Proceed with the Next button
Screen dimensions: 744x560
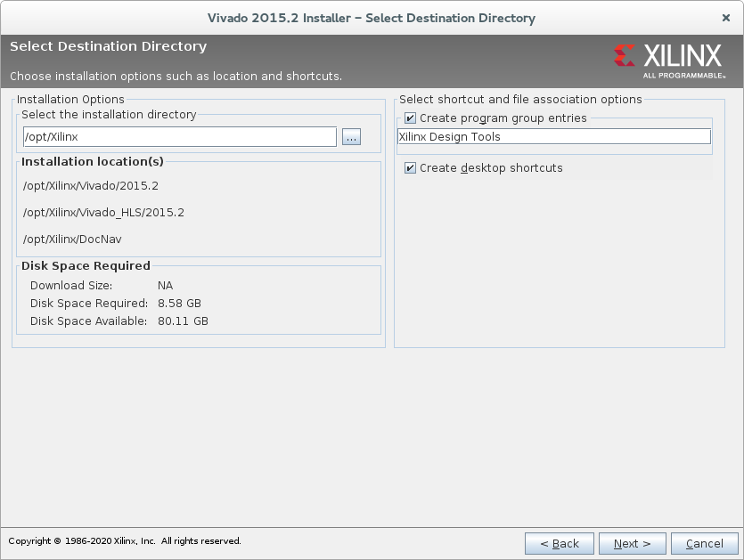tap(633, 543)
